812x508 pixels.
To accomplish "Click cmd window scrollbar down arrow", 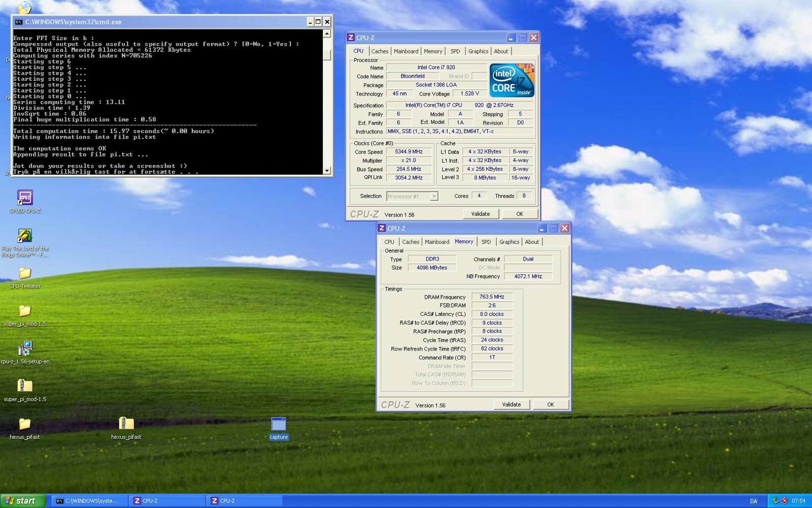I will (x=327, y=171).
